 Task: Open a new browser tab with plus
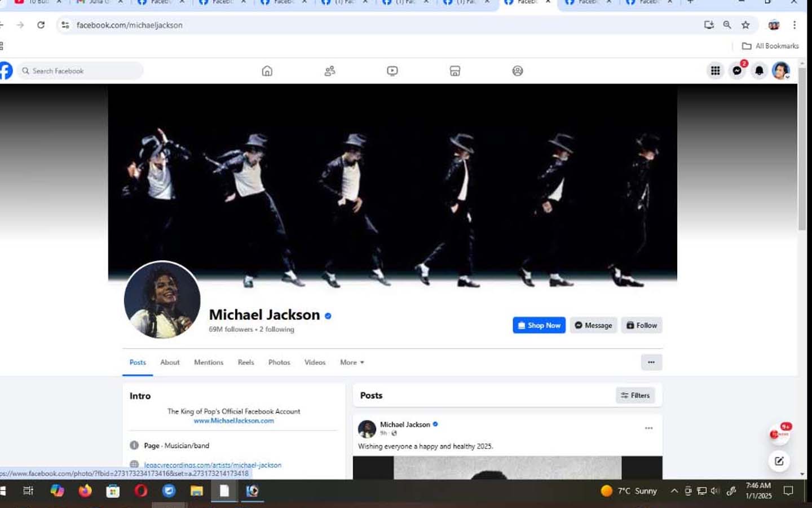690,2
